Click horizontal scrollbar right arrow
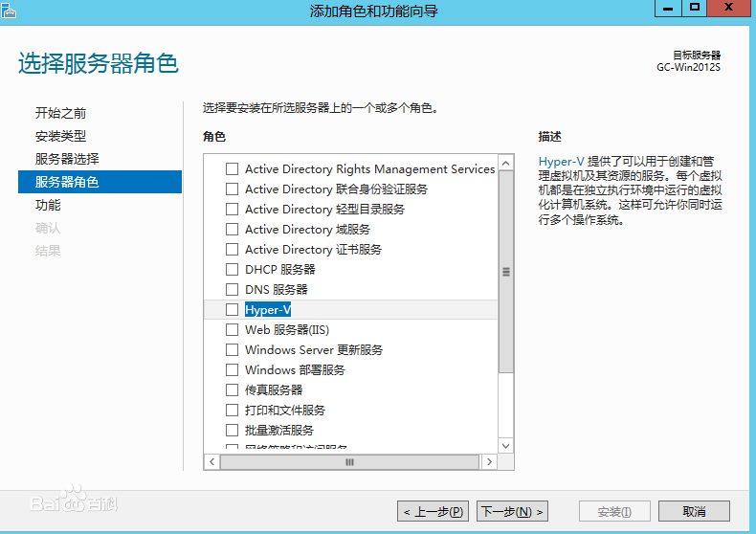756x534 pixels. 489,462
